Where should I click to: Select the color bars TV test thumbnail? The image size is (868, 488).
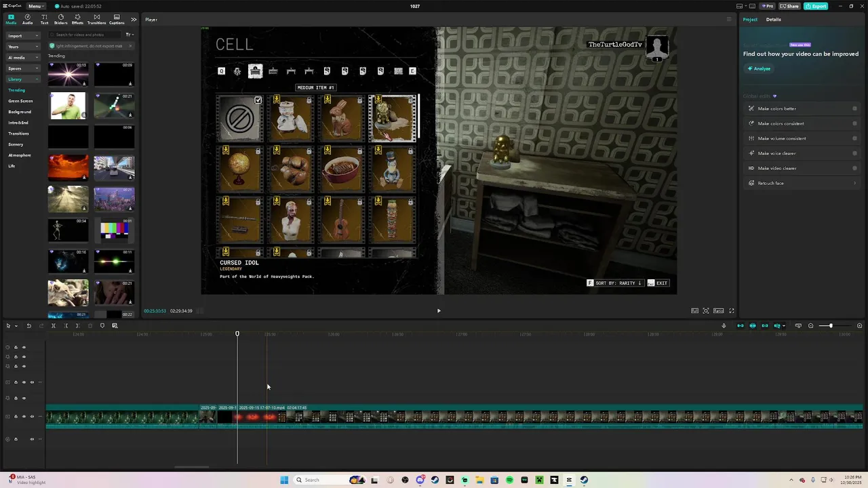[x=114, y=230]
